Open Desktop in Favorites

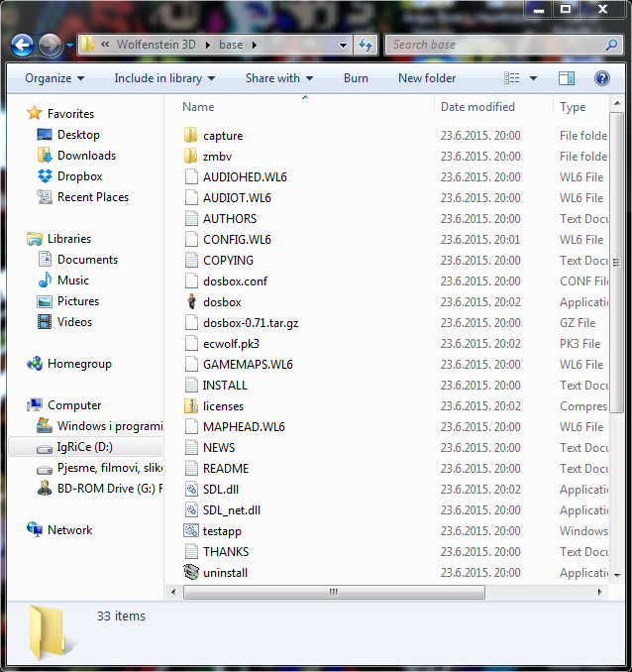tap(78, 135)
